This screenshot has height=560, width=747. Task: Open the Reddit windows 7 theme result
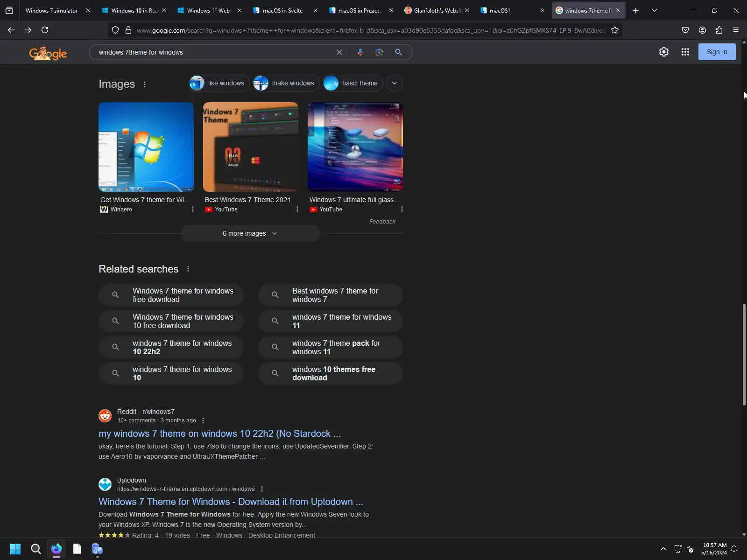point(219,434)
